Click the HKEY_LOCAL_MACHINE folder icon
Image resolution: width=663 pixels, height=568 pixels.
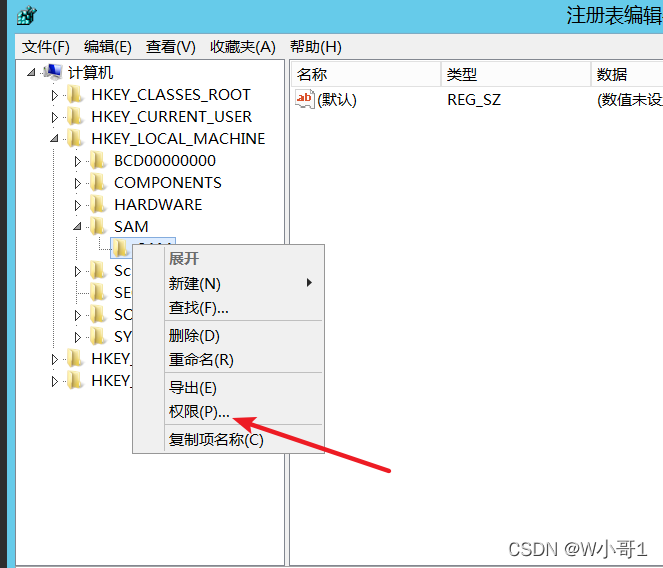point(75,138)
